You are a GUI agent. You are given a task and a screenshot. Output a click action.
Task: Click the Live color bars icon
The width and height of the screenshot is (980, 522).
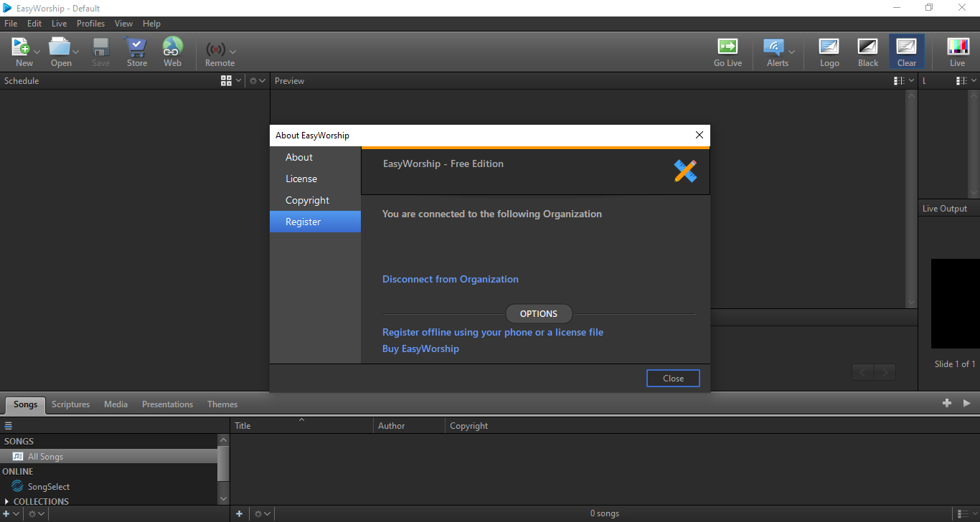(x=958, y=47)
